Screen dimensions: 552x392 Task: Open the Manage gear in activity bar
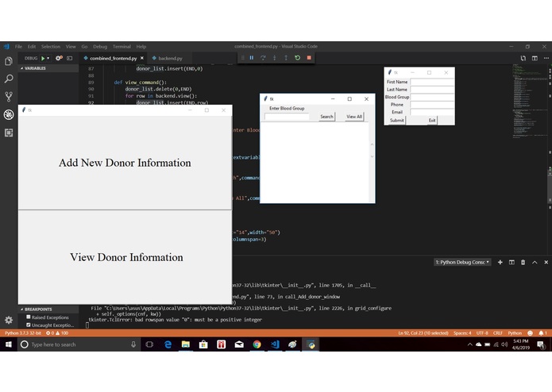pos(9,320)
